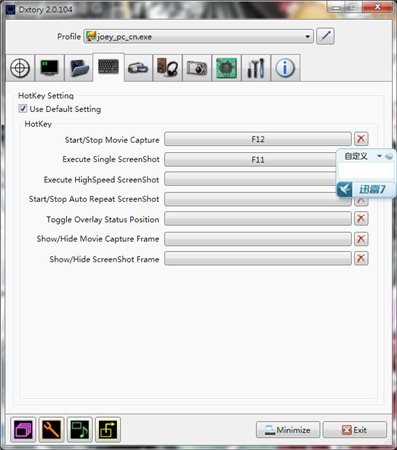The height and width of the screenshot is (450, 397).
Task: Click the profile edit pencil button
Action: [325, 36]
